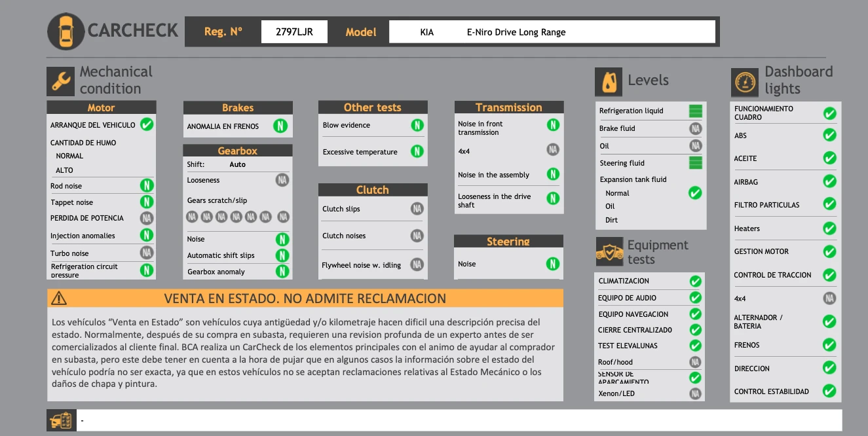Click the registration number 2797LJR field
The image size is (868, 436).
[294, 32]
